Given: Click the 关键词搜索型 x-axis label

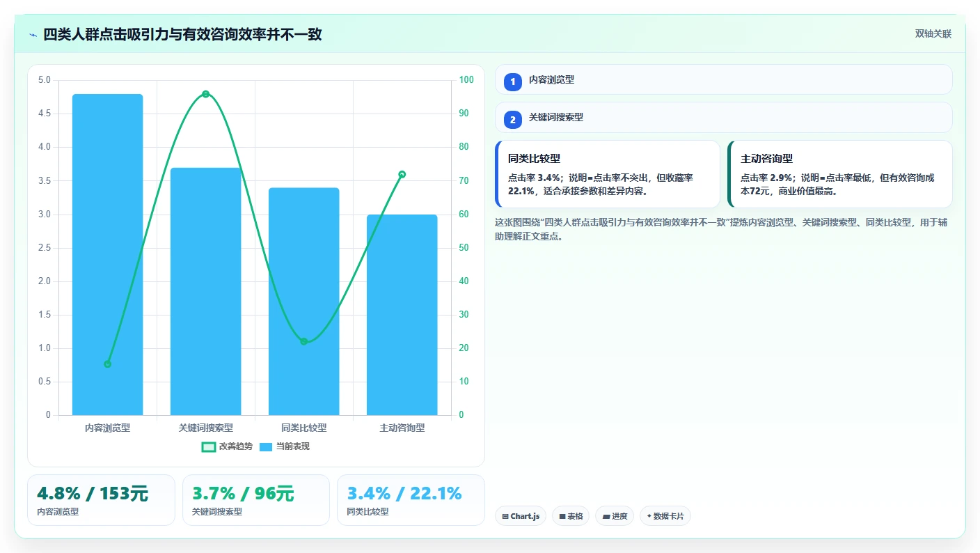Looking at the screenshot, I should coord(206,428).
